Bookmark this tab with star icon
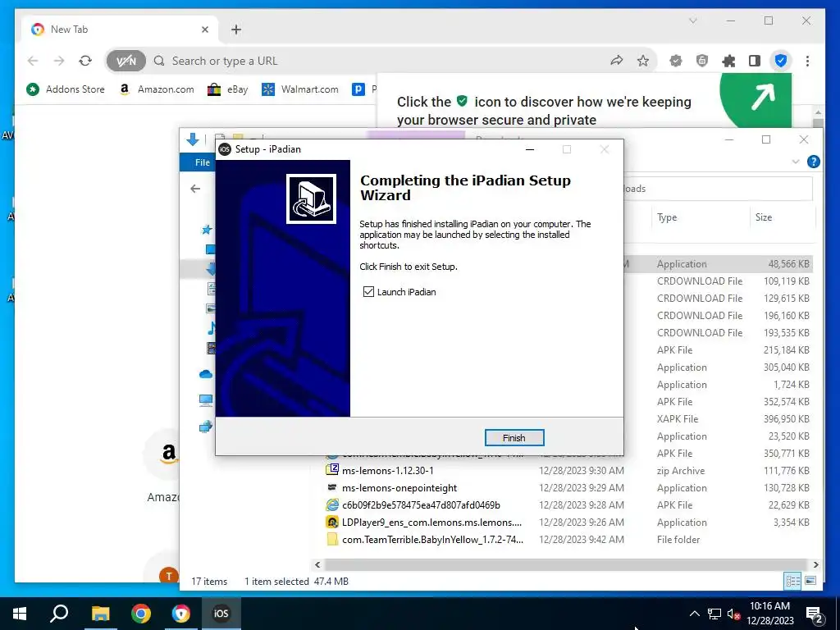 tap(643, 61)
